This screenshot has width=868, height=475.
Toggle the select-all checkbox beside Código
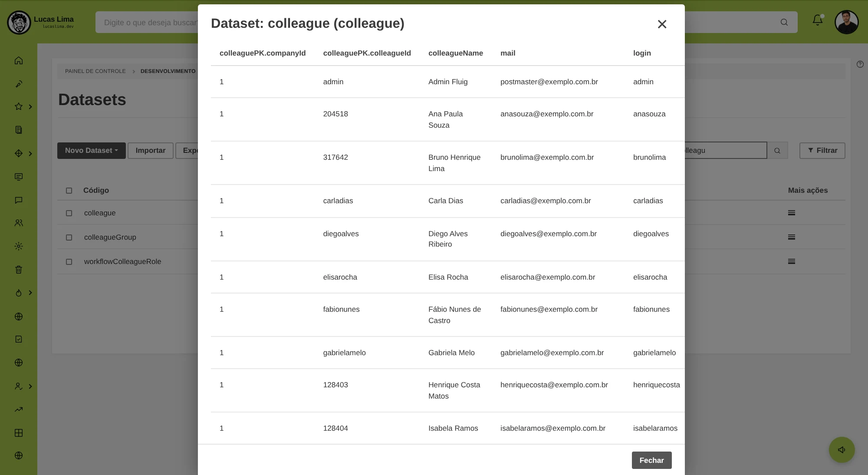(69, 191)
